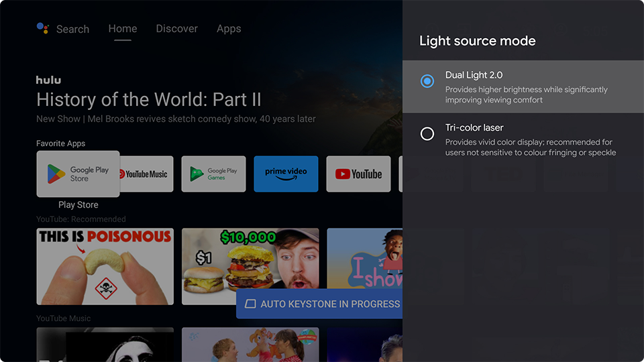This screenshot has width=644, height=362.
Task: Open the Google Play Games tile
Action: pos(213,174)
